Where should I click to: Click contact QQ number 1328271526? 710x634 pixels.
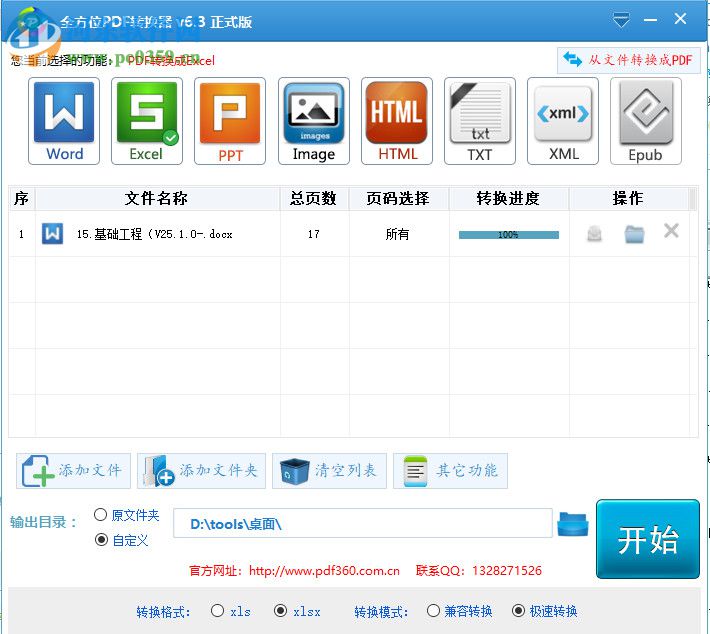pyautogui.click(x=507, y=571)
